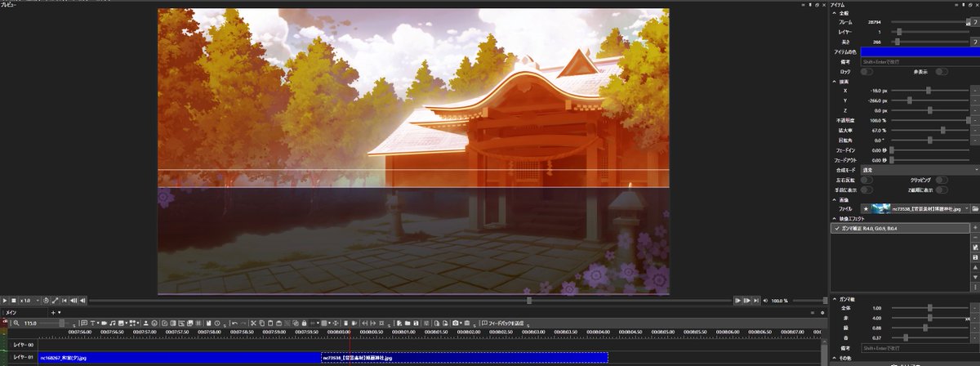Viewport: 980px width, 366px height.
Task: Click the favorite star beside file name
Action: 866,208
